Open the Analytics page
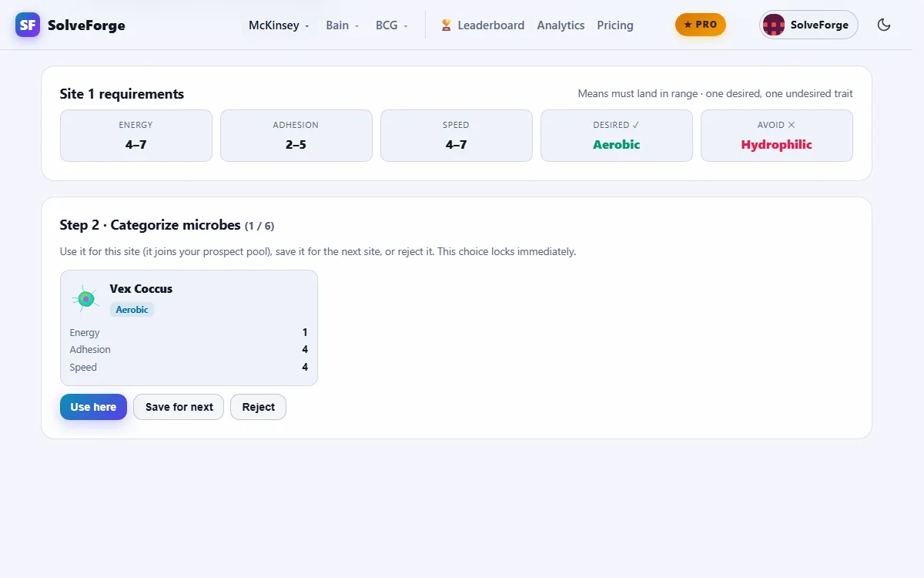The width and height of the screenshot is (924, 578). coord(561,25)
